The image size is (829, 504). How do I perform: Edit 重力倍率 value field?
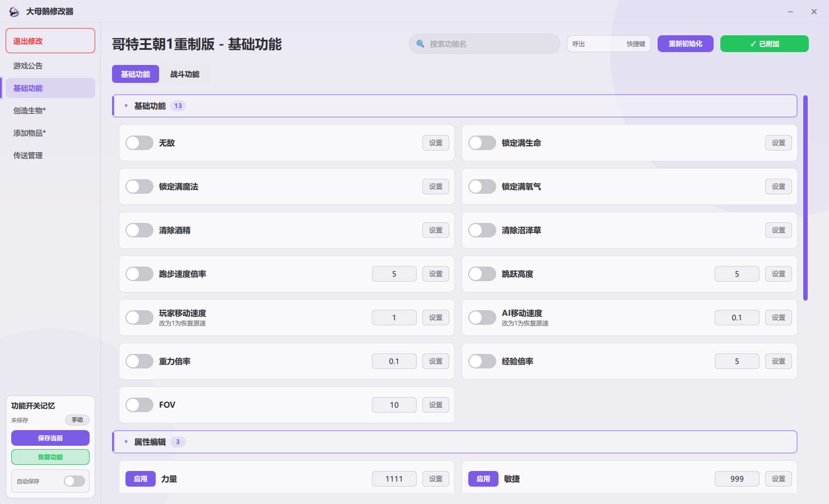point(394,361)
